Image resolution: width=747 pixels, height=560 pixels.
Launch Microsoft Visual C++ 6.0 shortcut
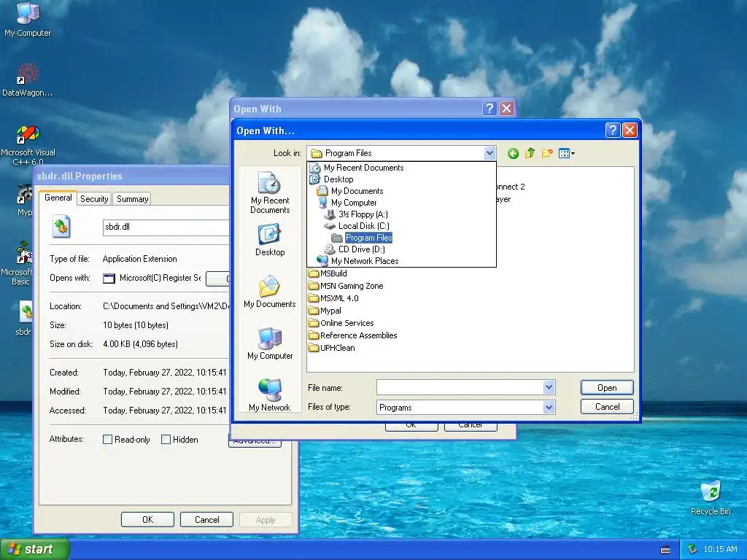(28, 145)
